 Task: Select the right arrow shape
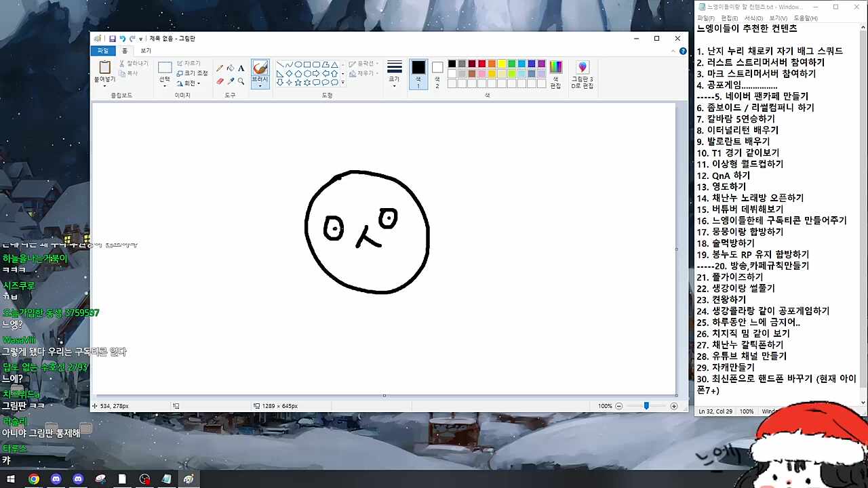[316, 73]
